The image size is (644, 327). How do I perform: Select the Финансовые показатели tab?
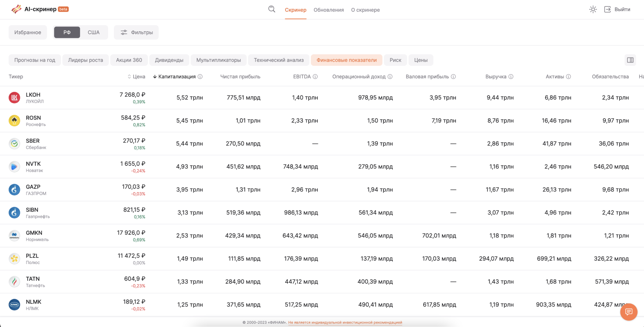[347, 60]
